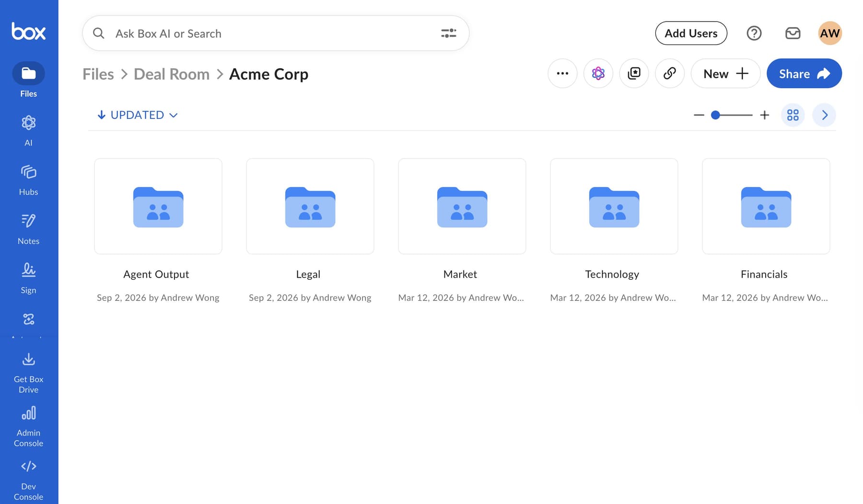Decrease thumbnail size with minus
Screen dimensions: 863x504
point(699,115)
